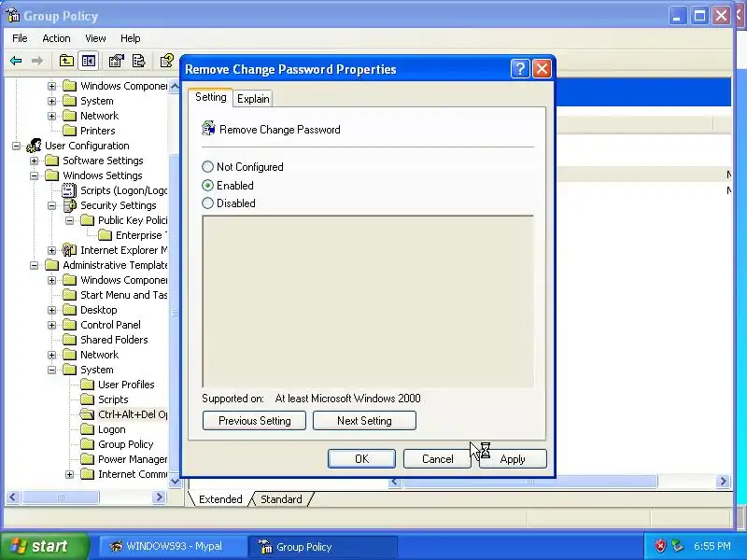
Task: Click the Logon folder icon
Action: coord(87,429)
